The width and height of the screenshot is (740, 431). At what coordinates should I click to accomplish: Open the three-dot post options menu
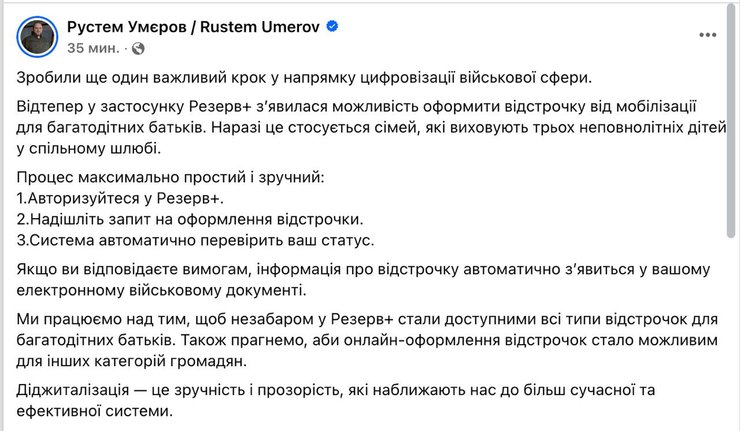(708, 36)
